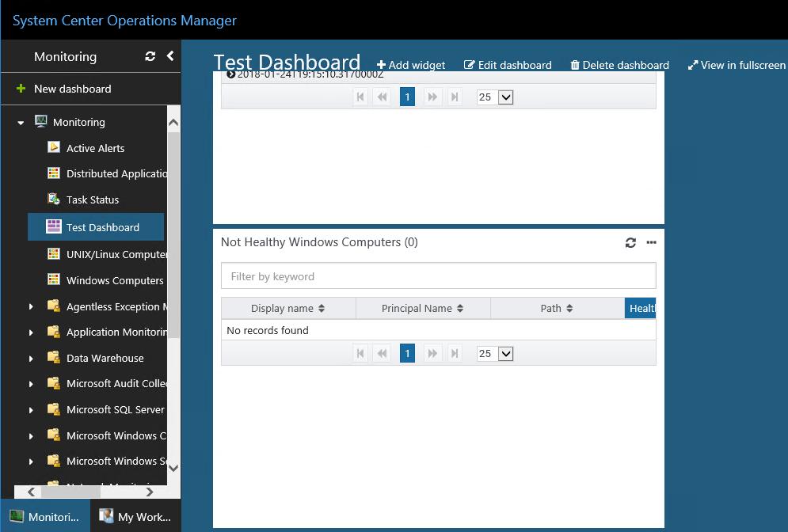Click the sidebar scroll-up arrow
The image size is (788, 532).
coord(173,122)
